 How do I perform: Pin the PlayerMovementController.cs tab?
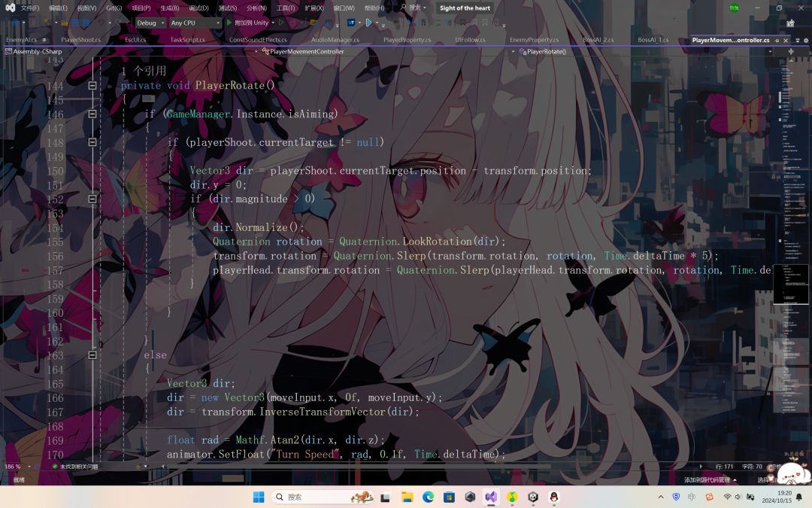pos(777,40)
